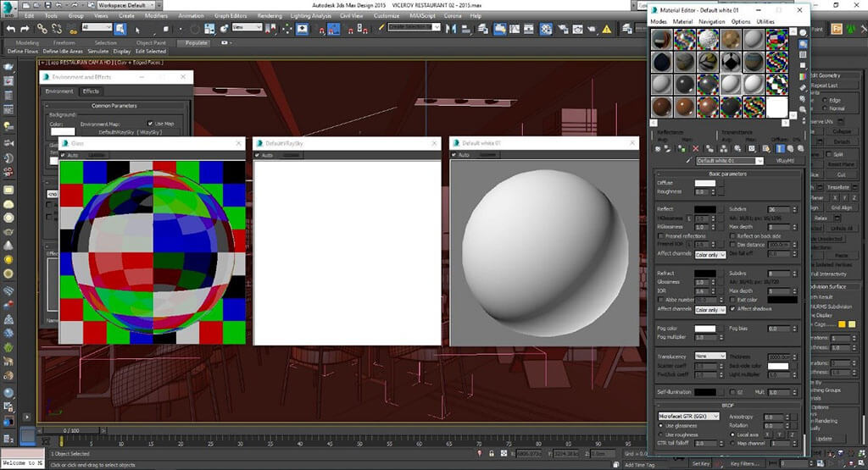Screen dimensions: 868x470
Task: Enable the Fresnel reflections checkbox
Action: point(660,235)
